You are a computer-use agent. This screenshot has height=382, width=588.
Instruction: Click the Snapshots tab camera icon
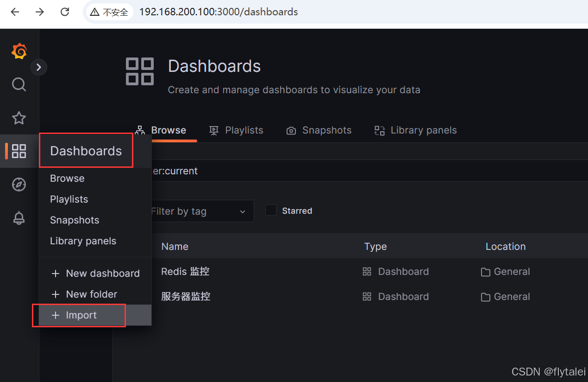(291, 131)
